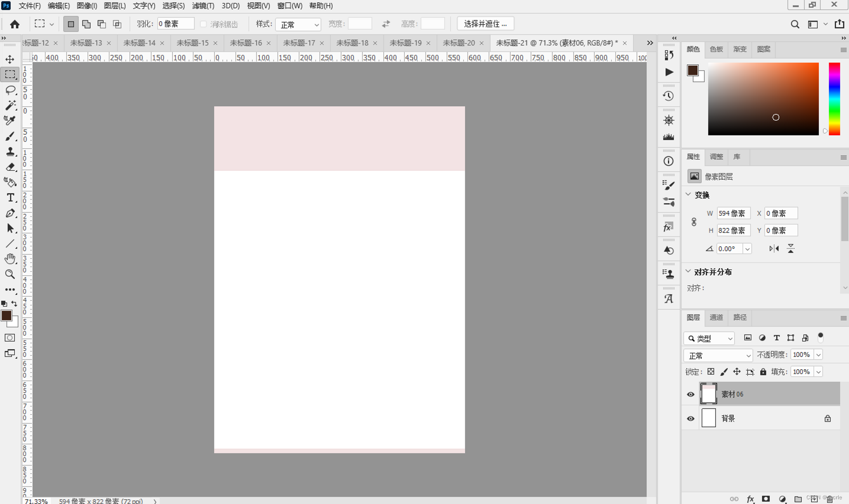
Task: Toggle lock all padlock icon
Action: tap(763, 372)
